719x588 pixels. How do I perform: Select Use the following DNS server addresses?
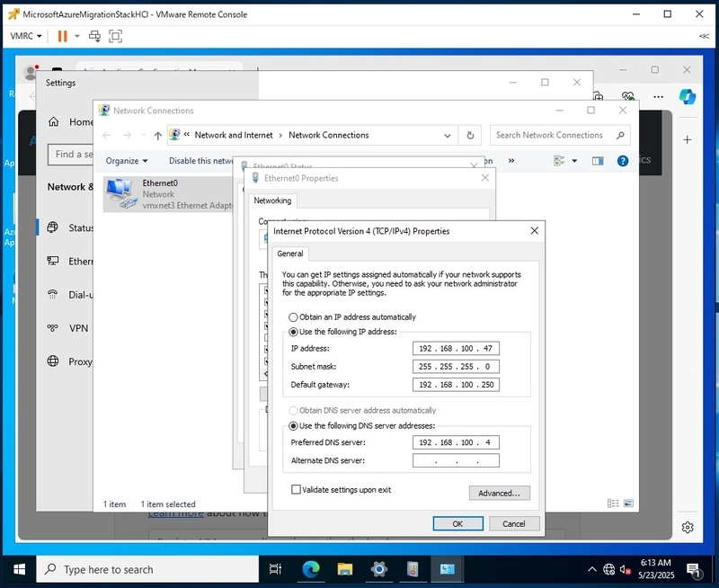tap(362, 425)
